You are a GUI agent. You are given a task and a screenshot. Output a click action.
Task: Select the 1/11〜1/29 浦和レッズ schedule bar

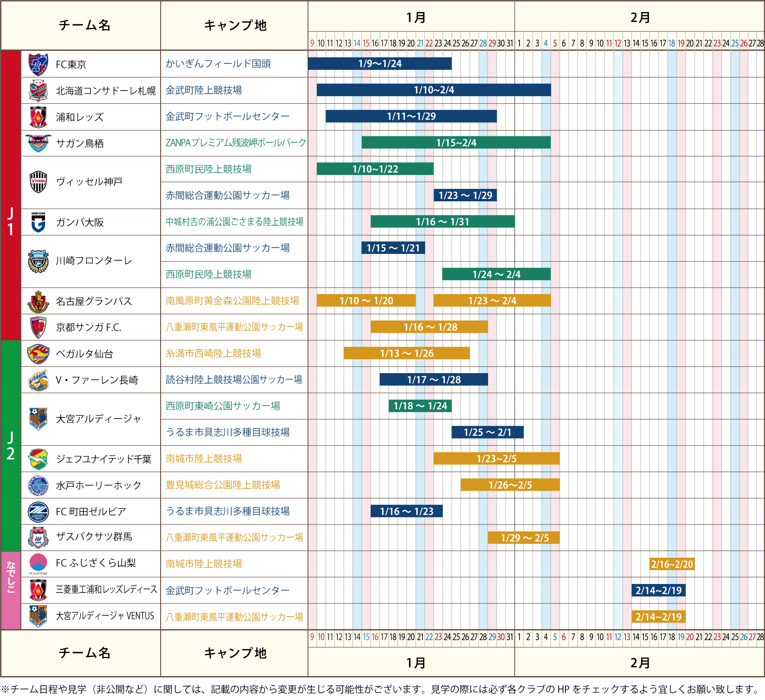(x=411, y=116)
